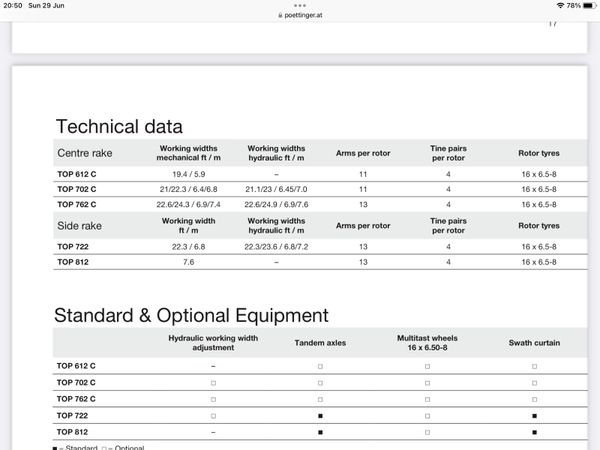The image size is (600, 450).
Task: Tap the 20:50 clock in status bar
Action: (17, 6)
